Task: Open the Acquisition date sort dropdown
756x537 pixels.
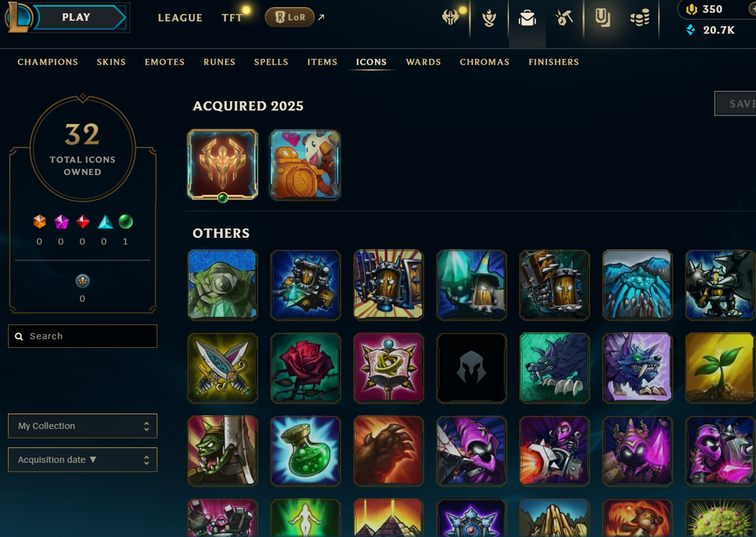Action: (x=82, y=460)
